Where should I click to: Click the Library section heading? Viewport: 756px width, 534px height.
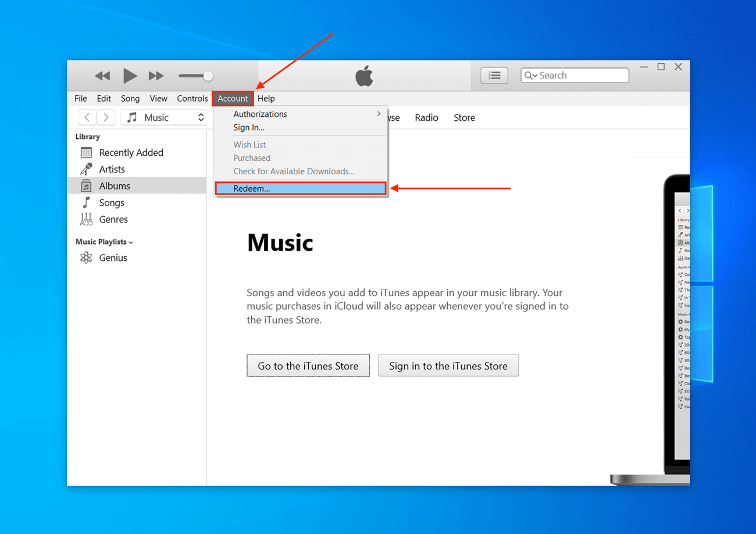88,137
